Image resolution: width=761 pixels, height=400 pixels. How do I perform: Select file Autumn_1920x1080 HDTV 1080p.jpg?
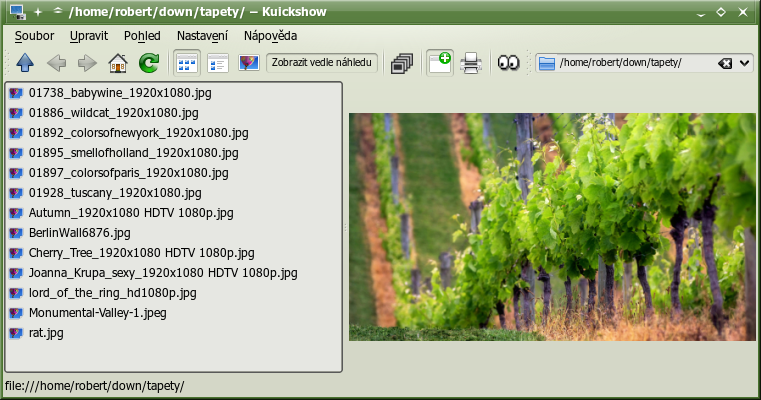(x=131, y=213)
